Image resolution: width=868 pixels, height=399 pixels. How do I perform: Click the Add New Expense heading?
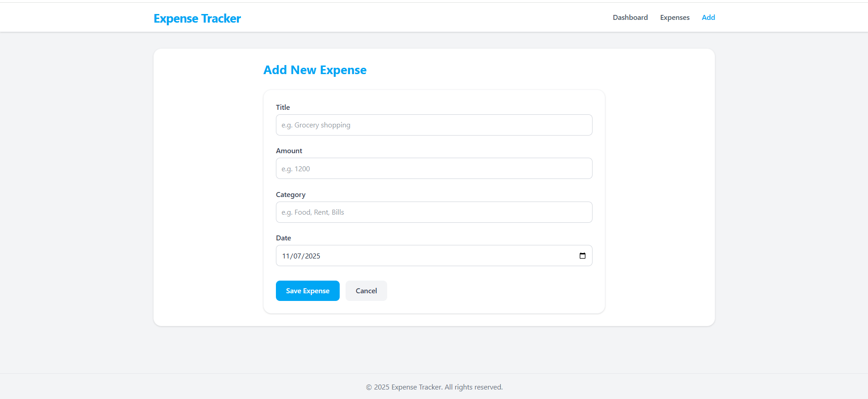coord(315,70)
